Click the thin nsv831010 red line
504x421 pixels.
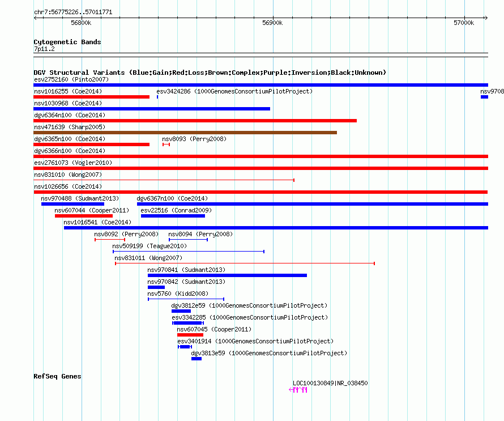click(164, 180)
